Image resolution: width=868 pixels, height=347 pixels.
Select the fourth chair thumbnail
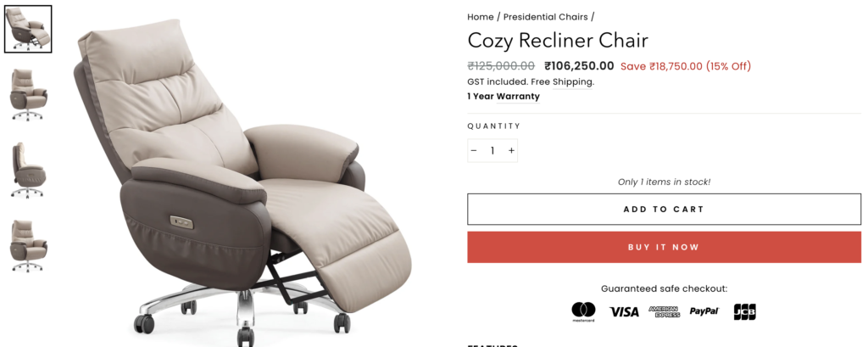[28, 245]
